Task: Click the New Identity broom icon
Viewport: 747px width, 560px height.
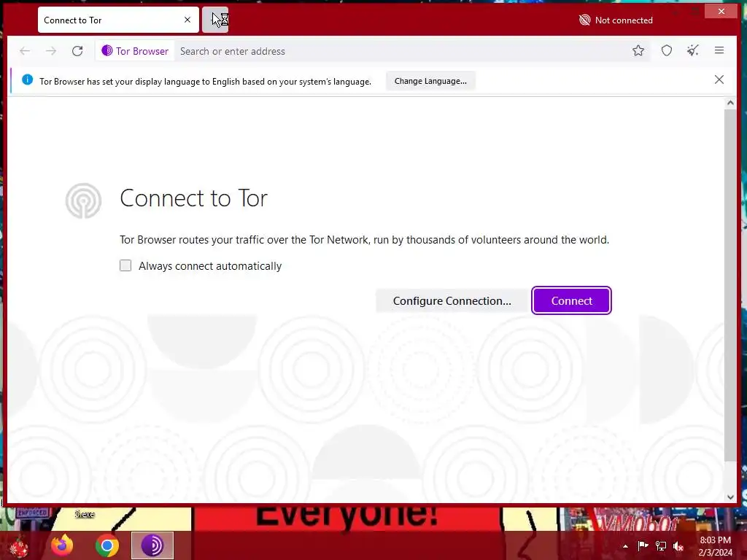Action: coord(693,50)
